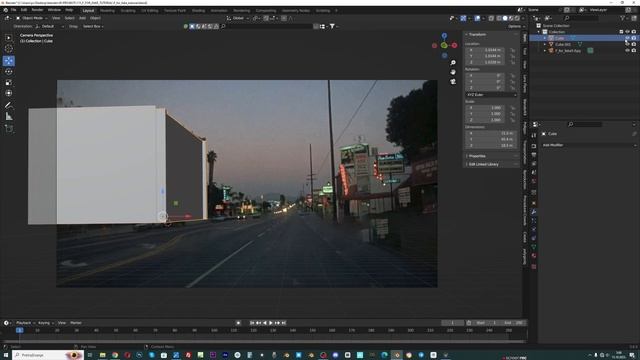
Task: Toggle visibility eye for Collection row
Action: (x=627, y=32)
